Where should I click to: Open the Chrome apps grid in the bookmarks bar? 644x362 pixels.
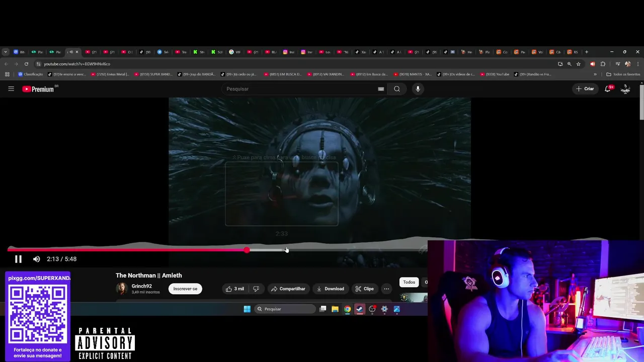7,74
